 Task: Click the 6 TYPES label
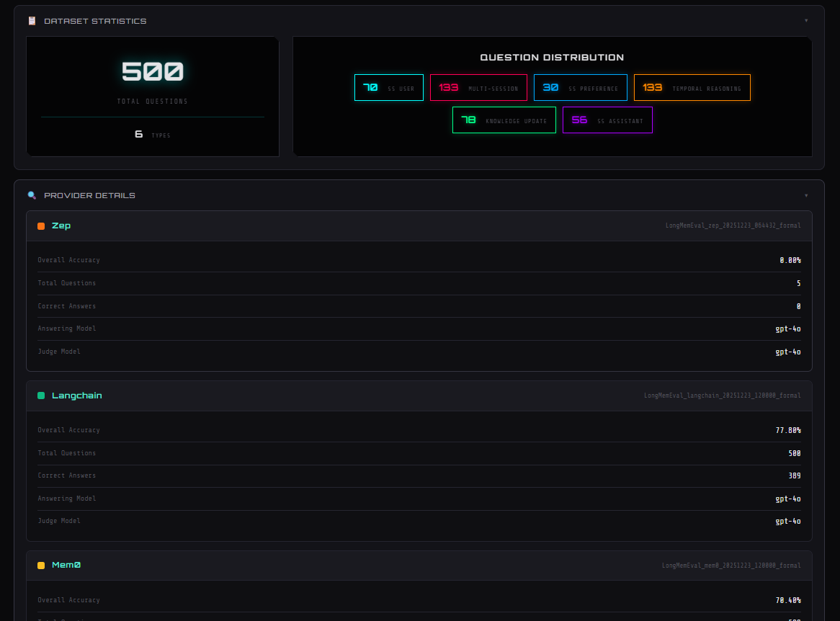tap(153, 135)
